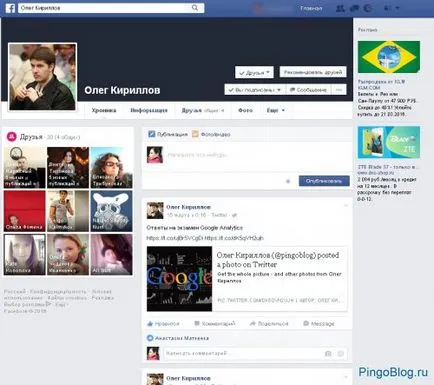Open Олег Кириллов name on second post

coord(188,378)
